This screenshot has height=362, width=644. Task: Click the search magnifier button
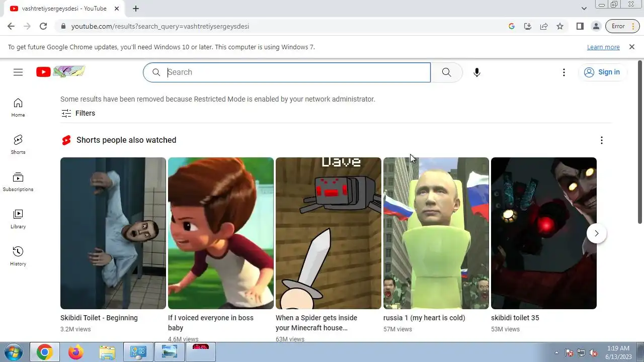pos(446,72)
